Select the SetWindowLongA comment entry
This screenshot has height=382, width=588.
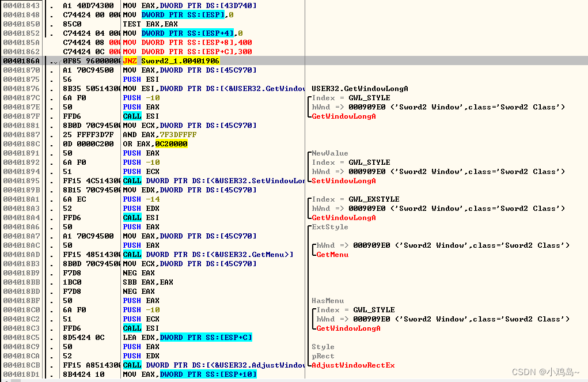point(343,181)
